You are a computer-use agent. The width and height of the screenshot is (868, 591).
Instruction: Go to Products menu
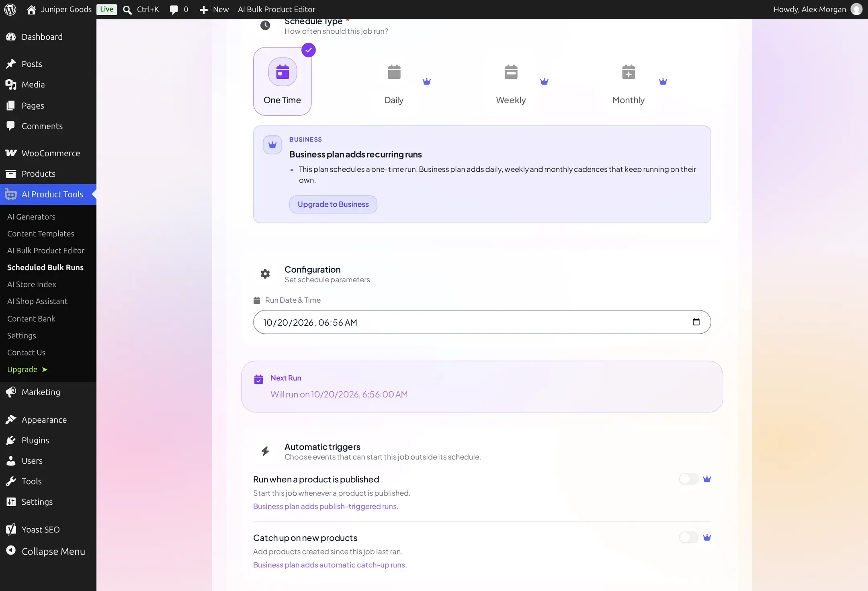click(48, 174)
